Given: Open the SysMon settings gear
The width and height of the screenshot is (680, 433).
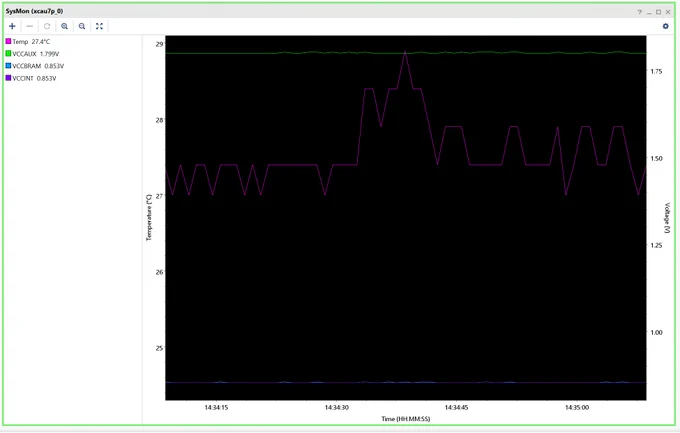Looking at the screenshot, I should tap(666, 26).
